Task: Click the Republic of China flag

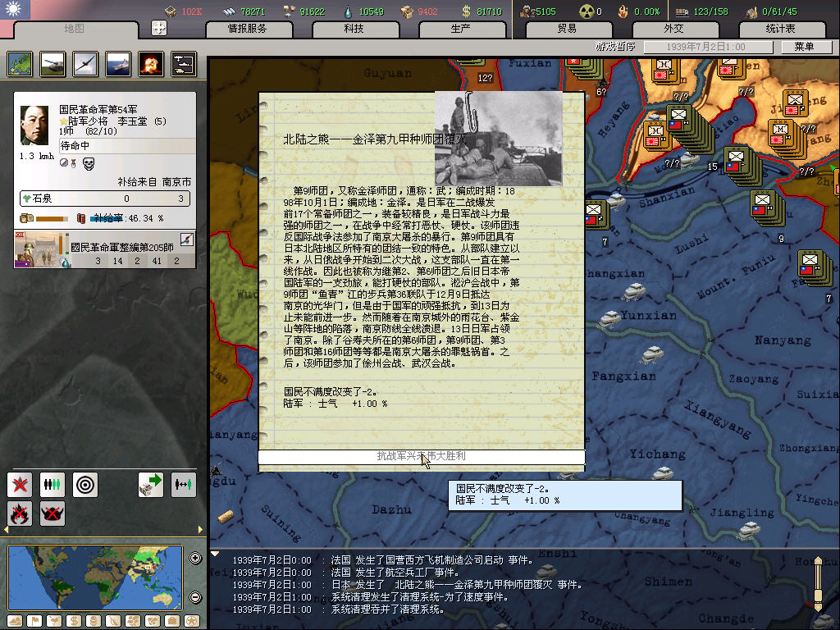Action: tap(15, 9)
